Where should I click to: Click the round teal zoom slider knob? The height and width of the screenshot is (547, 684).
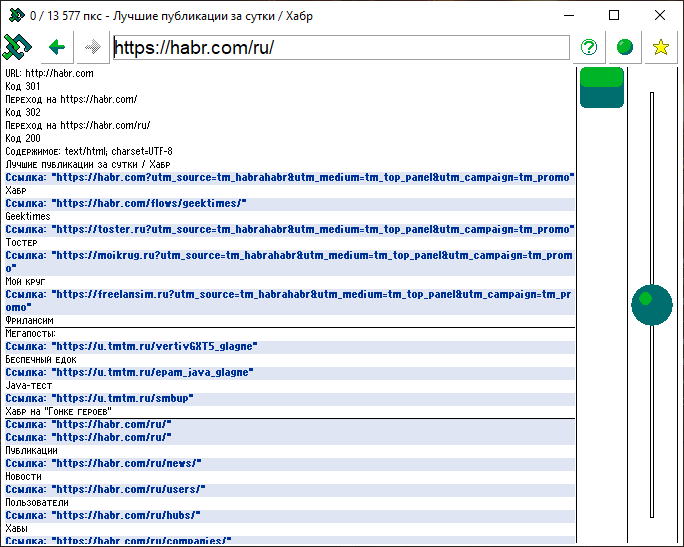click(652, 305)
